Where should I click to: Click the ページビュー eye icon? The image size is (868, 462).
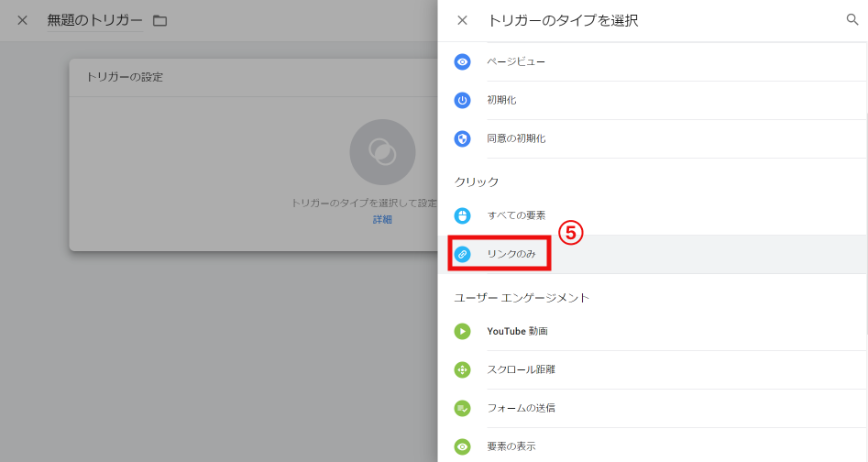pos(462,61)
